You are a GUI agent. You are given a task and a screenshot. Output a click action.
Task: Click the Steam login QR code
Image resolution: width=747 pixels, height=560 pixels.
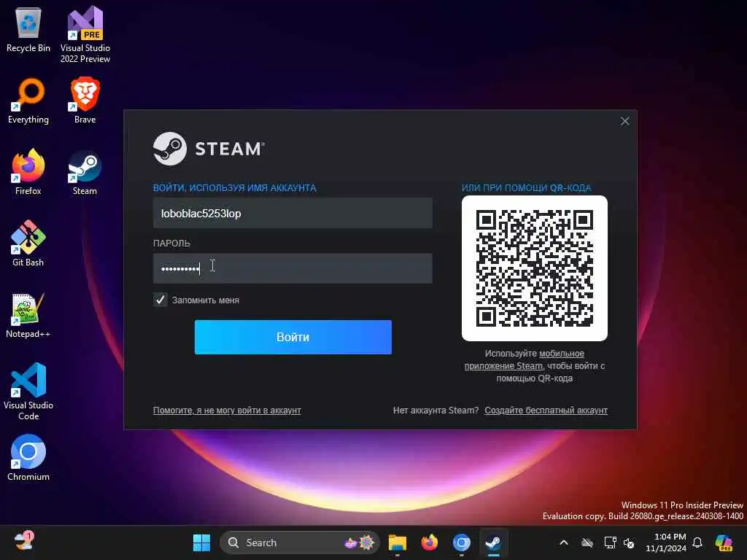534,268
